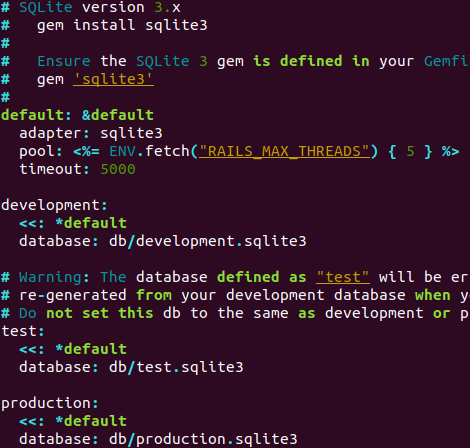Click on 'gem install sqlite3' comment line

(122, 25)
